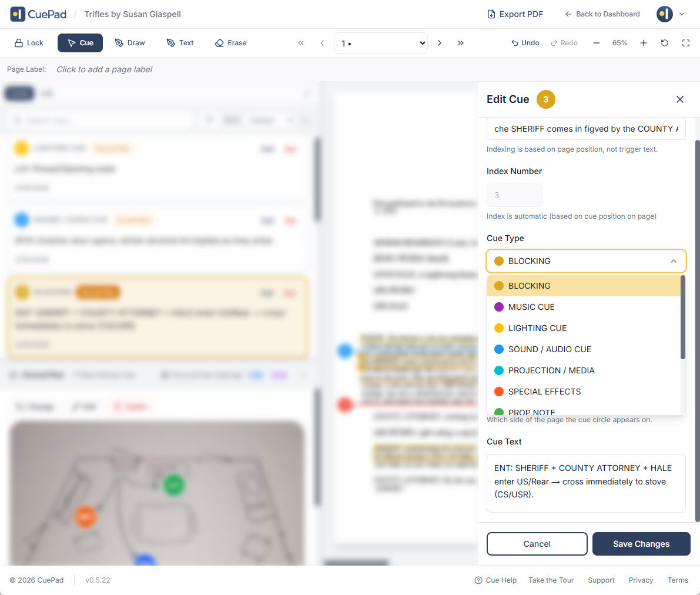Enter fullscreen mode
Screen dimensions: 700x595
tap(686, 43)
